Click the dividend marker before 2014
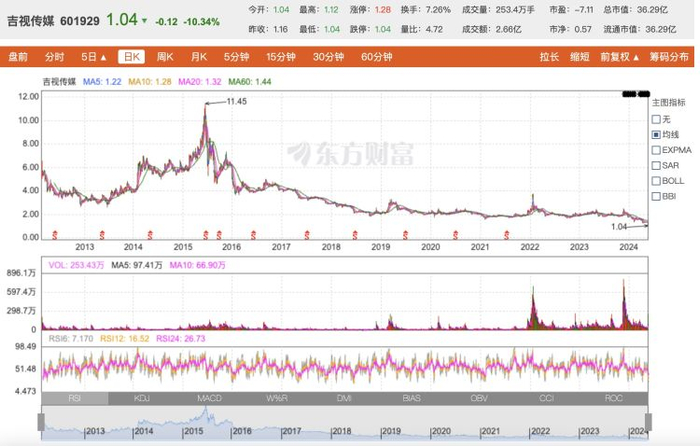The height and width of the screenshot is (446, 700). point(102,235)
